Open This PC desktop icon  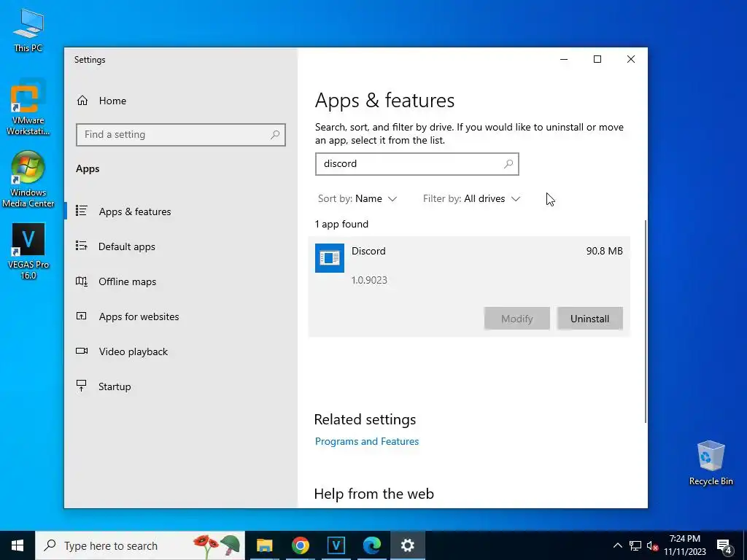28,30
